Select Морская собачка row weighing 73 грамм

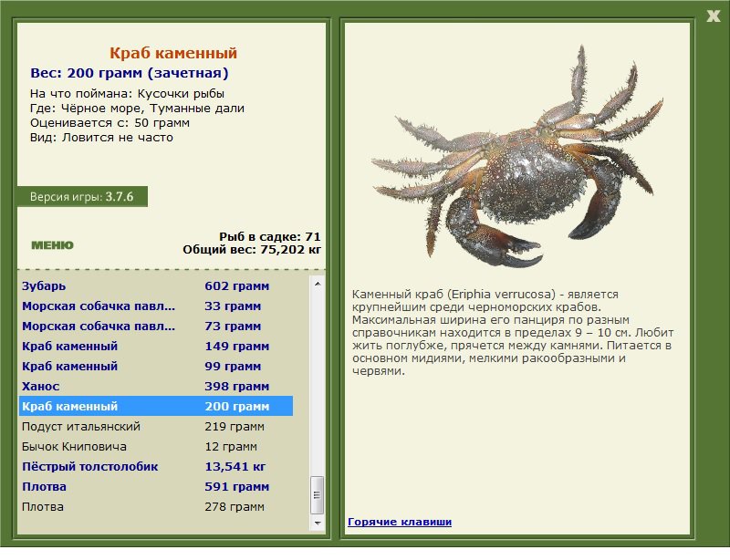[156, 326]
